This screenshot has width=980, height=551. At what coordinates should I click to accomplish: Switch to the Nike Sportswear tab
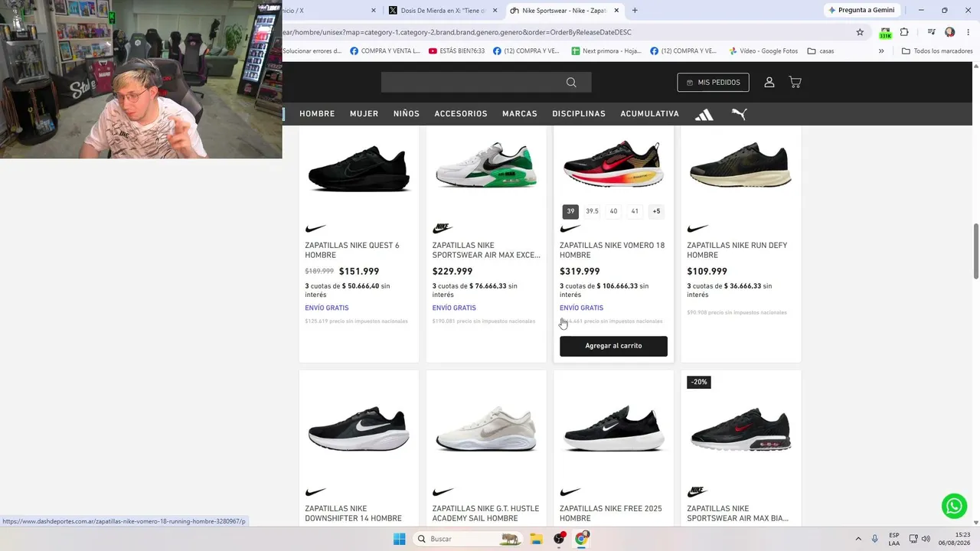click(565, 11)
